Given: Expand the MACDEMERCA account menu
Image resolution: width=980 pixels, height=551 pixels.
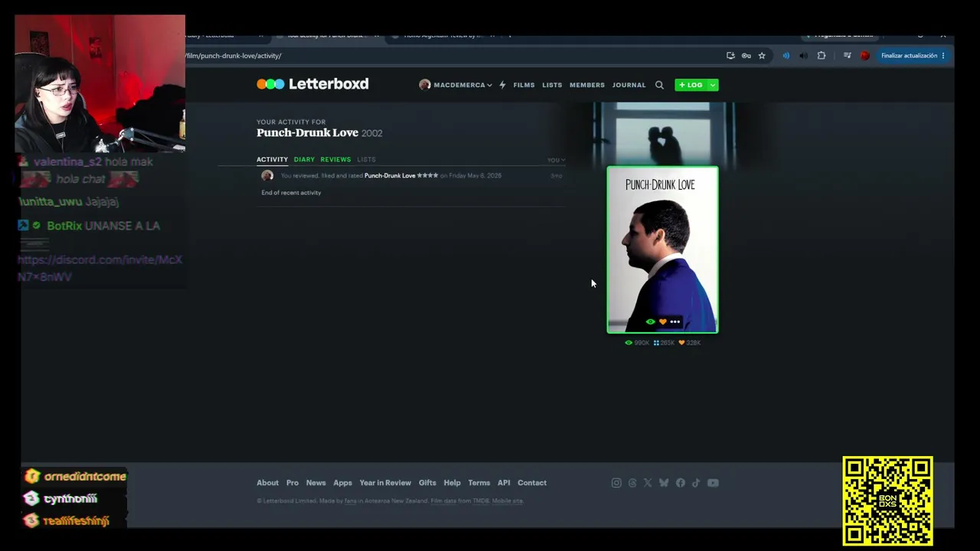Looking at the screenshot, I should [x=456, y=85].
